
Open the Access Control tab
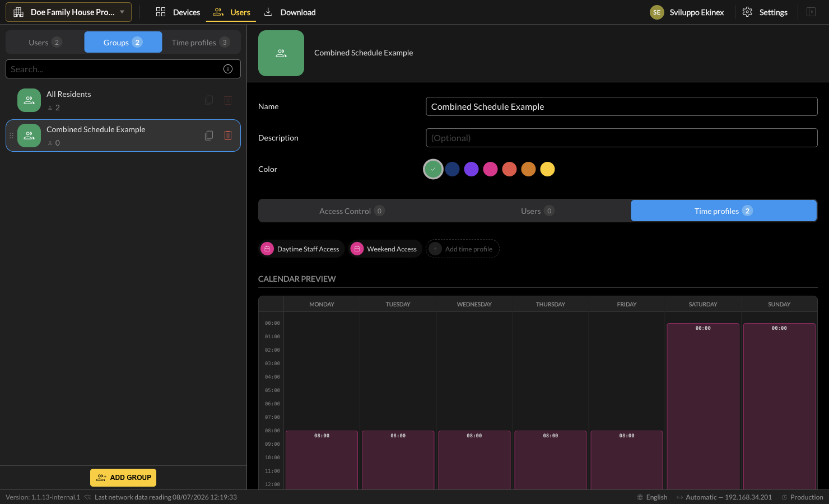pos(352,211)
